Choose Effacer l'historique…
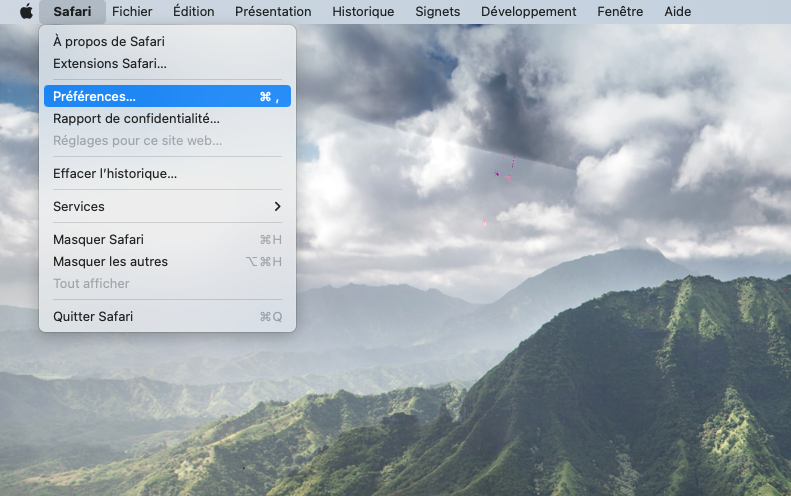Screen dimensions: 791x496 pos(167,174)
